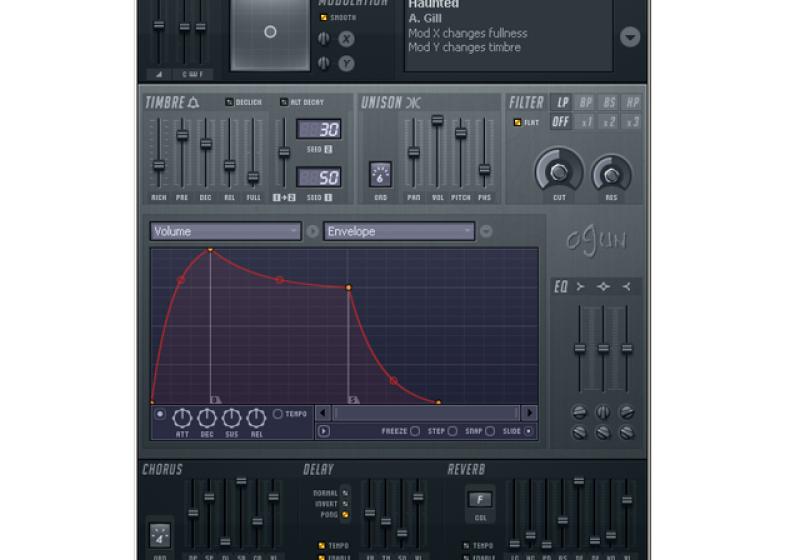
Task: Enable the FREEZE option
Action: pyautogui.click(x=415, y=431)
